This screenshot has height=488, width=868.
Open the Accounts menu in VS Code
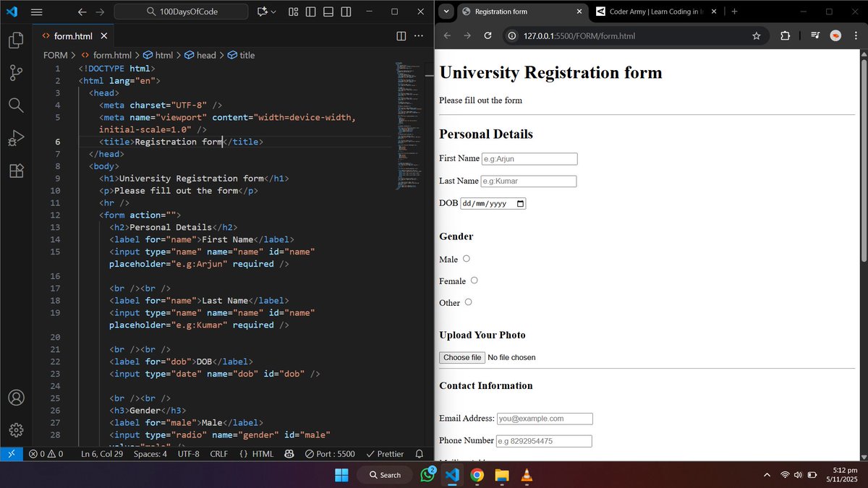pos(16,398)
